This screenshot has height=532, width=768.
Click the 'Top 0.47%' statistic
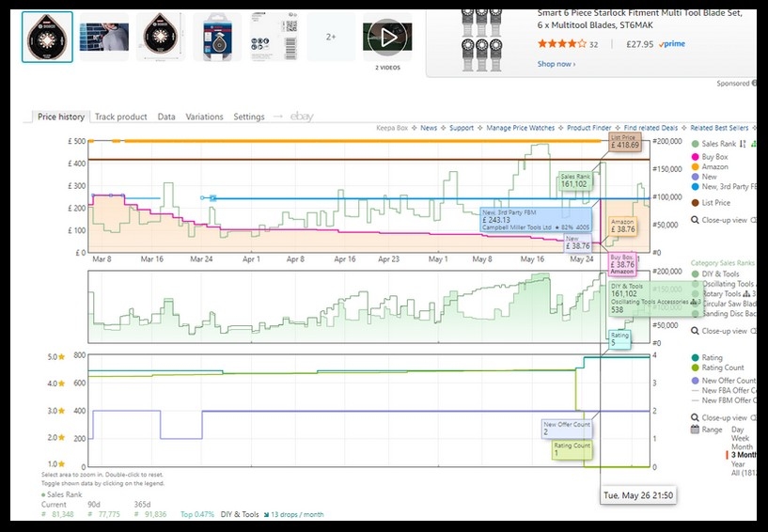[197, 514]
